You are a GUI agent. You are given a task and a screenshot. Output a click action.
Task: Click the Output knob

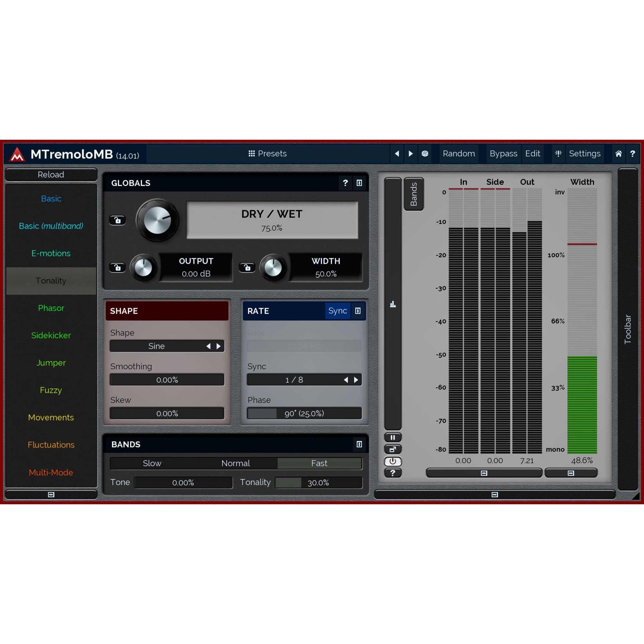click(143, 267)
